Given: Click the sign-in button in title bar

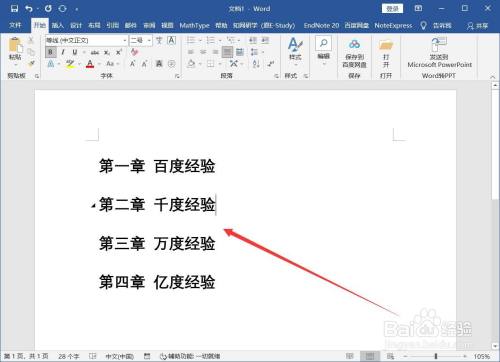Looking at the screenshot, I should 392,9.
